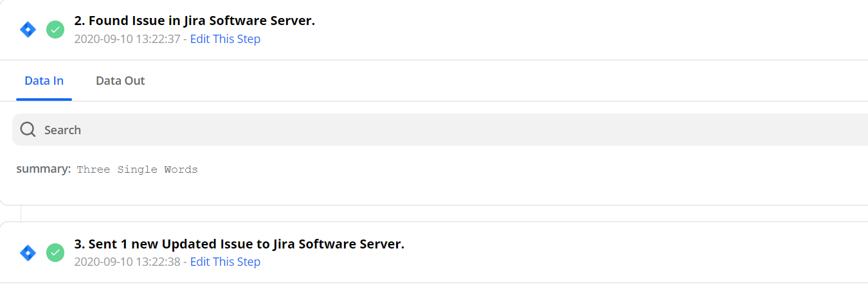Open Edit This Step link for step 3

coord(225,262)
